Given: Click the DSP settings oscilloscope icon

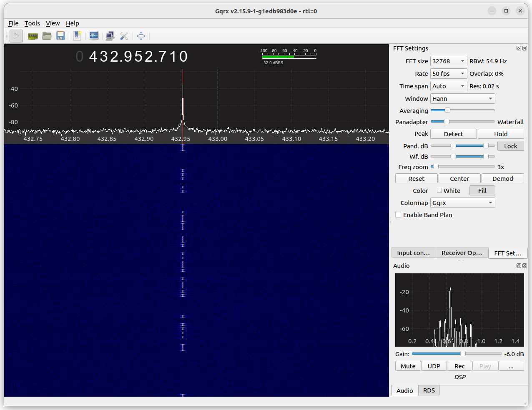Looking at the screenshot, I should pos(94,36).
